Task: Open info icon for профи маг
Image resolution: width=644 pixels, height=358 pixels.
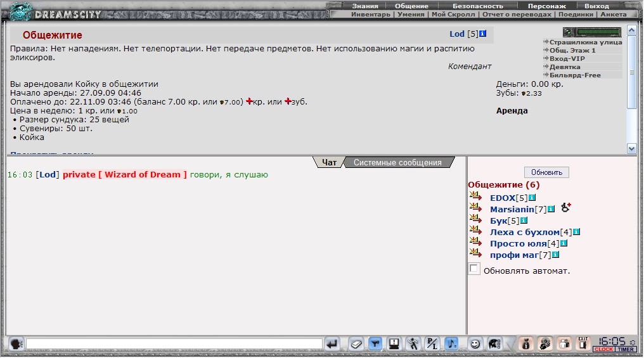Action: pos(555,255)
